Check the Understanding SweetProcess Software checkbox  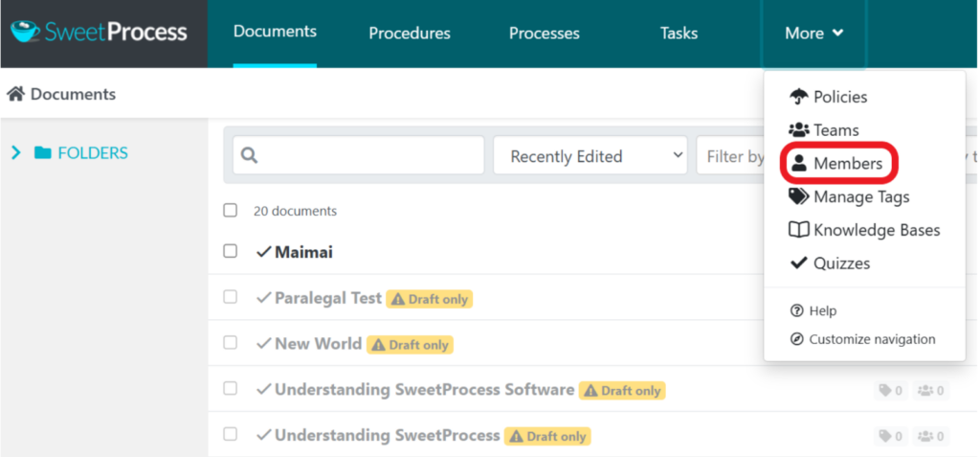(230, 388)
